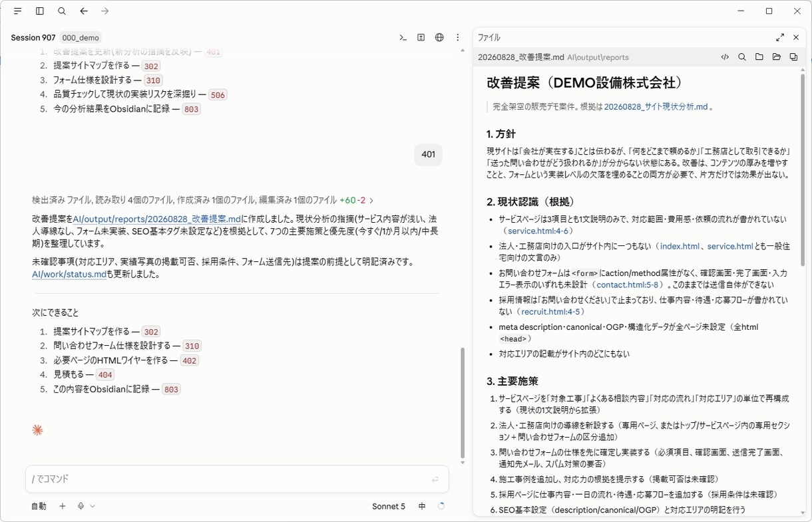Image resolution: width=812 pixels, height=522 pixels.
Task: Open search with the magnifier icon
Action: (62, 11)
